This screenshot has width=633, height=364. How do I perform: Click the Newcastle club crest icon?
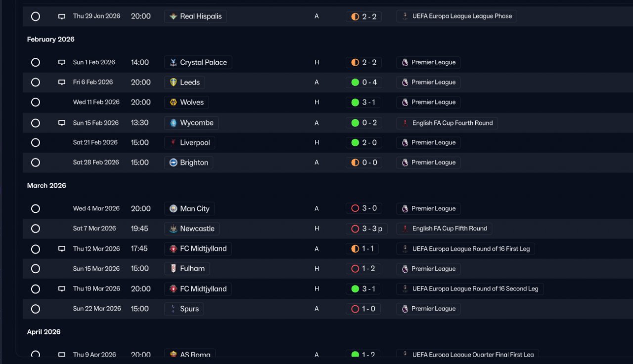pos(173,229)
